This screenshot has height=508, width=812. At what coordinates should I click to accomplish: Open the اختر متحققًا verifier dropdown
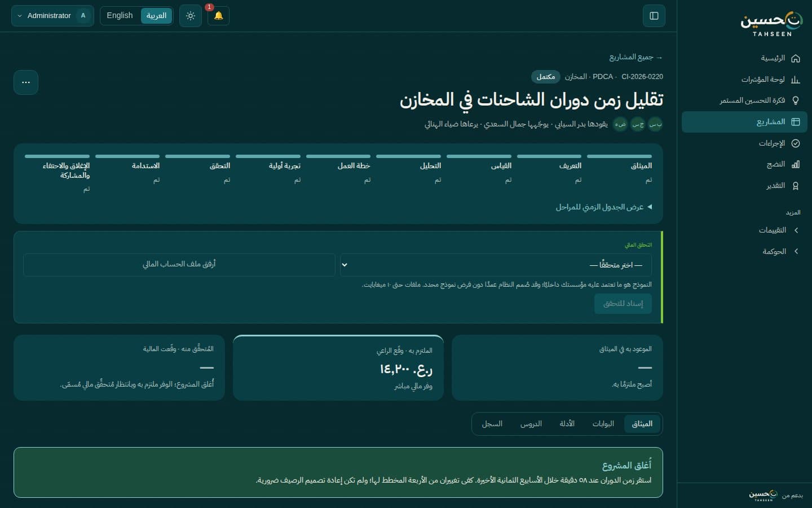[x=496, y=265]
